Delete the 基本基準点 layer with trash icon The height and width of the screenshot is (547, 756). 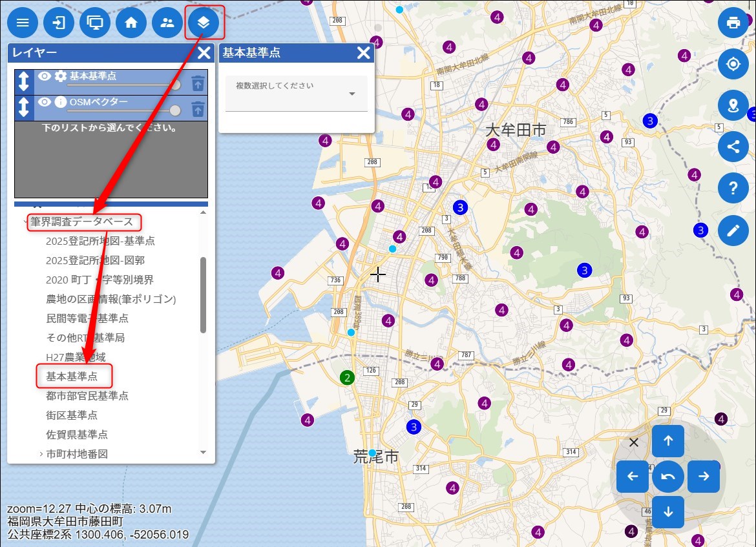coord(198,83)
